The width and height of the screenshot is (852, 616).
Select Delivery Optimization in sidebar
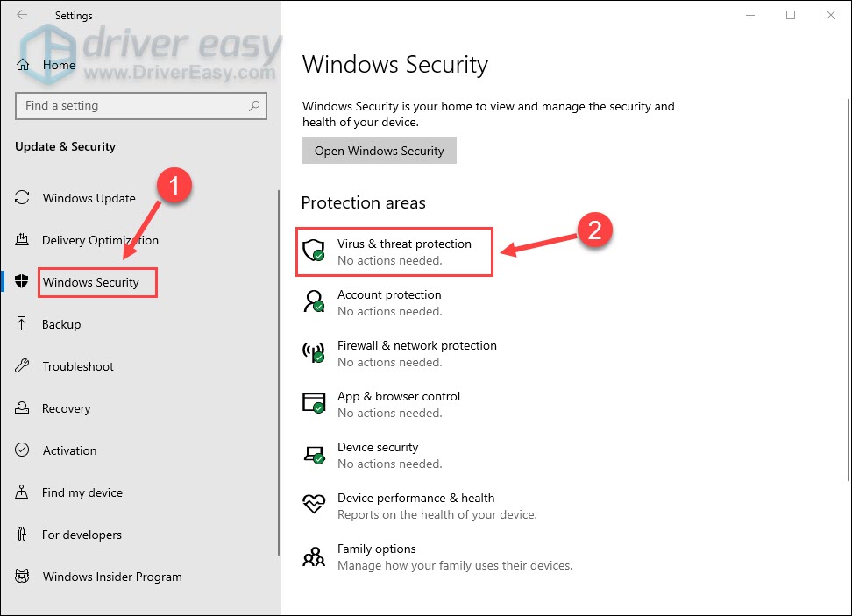pos(100,240)
